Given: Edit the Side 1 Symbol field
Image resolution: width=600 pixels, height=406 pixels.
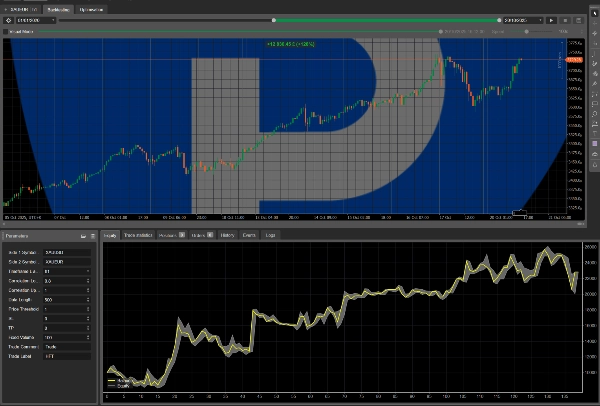Looking at the screenshot, I should (x=67, y=253).
